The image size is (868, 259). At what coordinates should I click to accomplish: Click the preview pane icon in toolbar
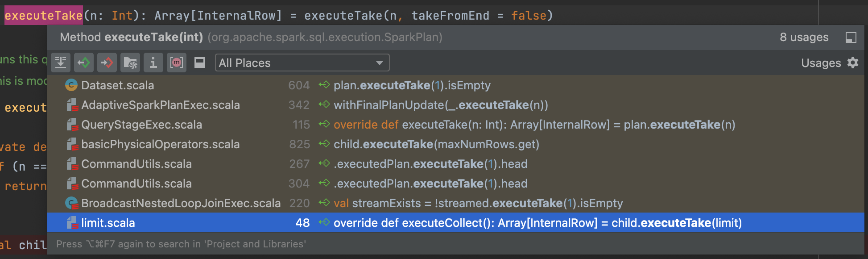pyautogui.click(x=200, y=63)
